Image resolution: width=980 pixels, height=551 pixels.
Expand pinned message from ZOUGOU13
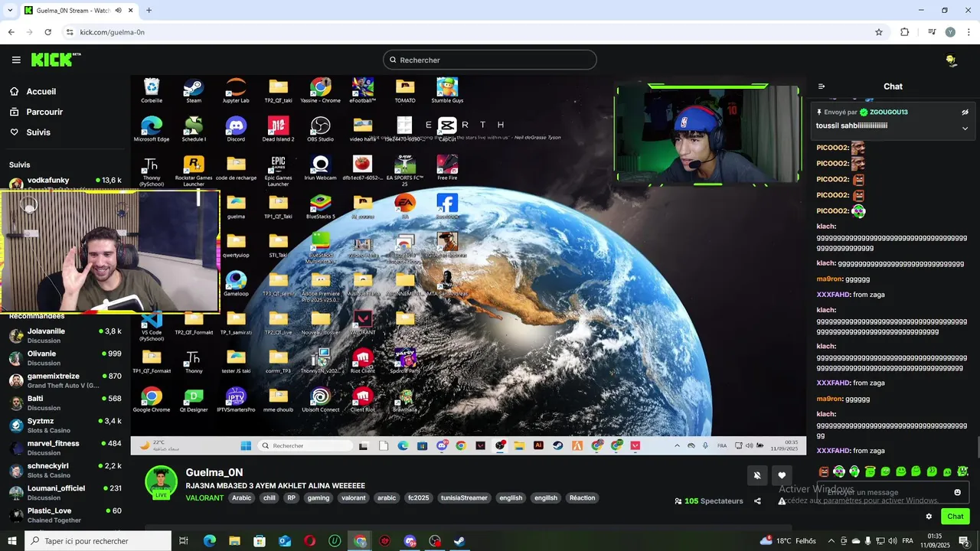965,128
